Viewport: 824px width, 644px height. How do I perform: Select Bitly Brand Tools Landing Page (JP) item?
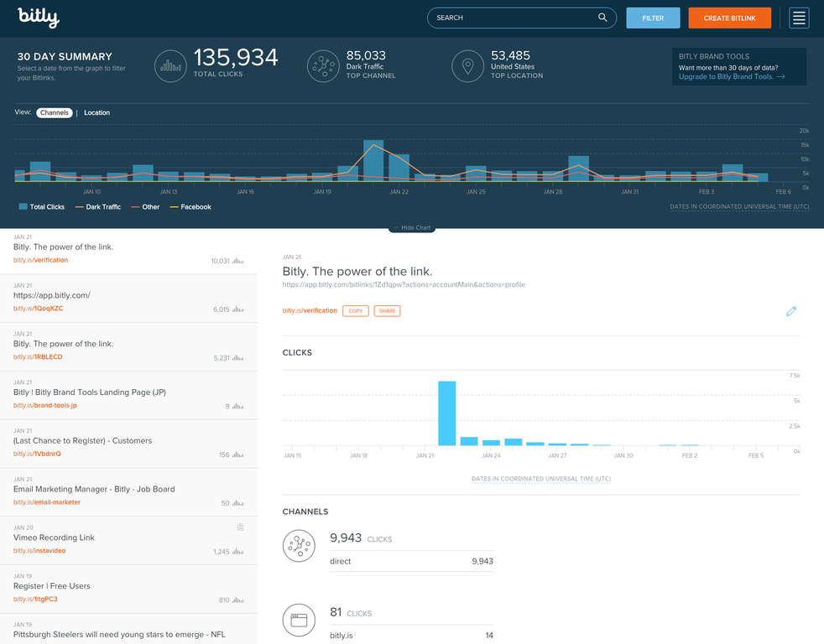(x=89, y=392)
